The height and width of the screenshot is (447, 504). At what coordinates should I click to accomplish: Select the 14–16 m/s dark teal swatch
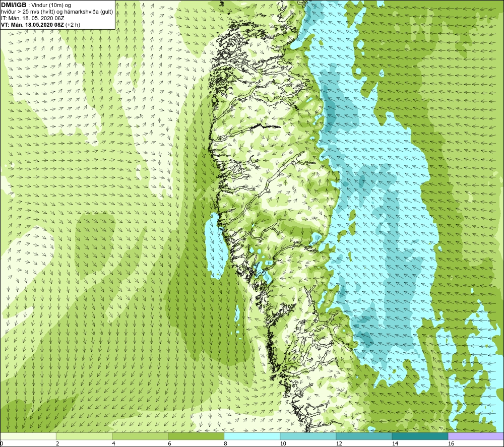coord(419,436)
